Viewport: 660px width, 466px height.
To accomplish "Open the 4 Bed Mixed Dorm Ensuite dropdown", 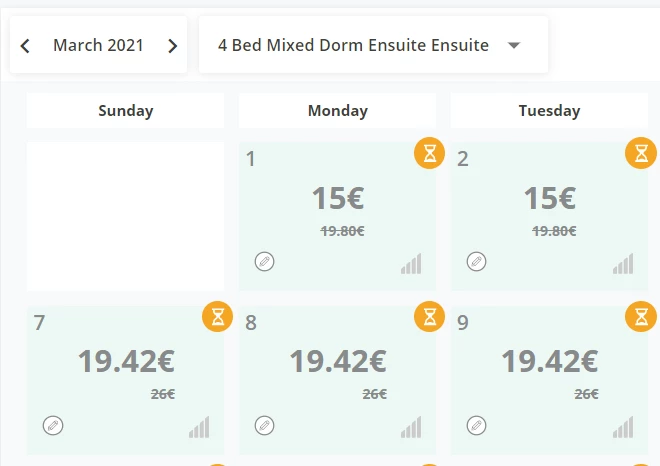I will tap(373, 45).
